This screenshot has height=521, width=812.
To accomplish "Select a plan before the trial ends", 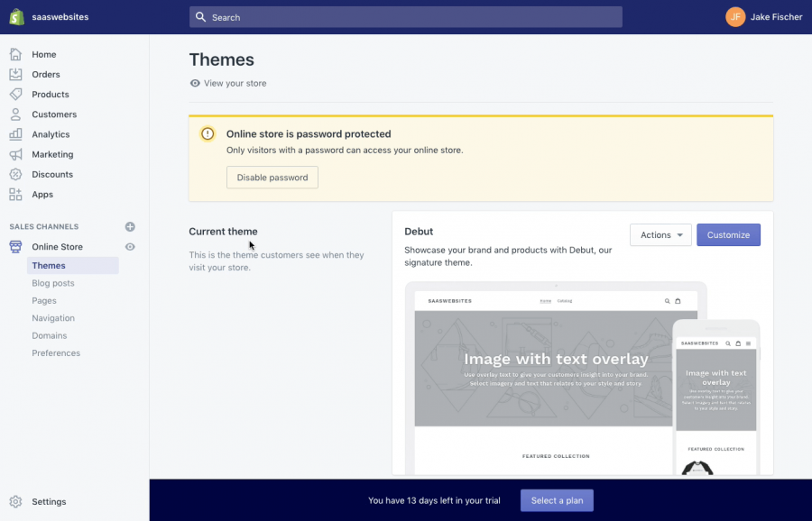I will (x=557, y=500).
